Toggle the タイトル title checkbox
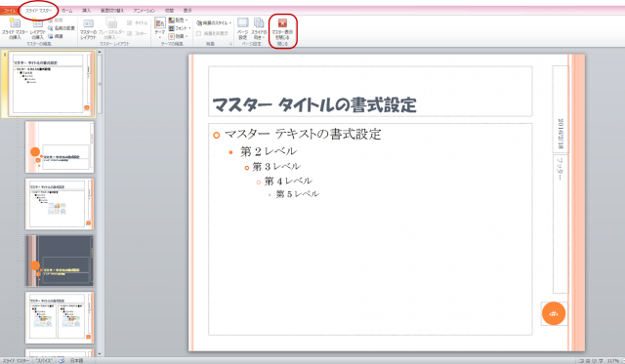Image resolution: width=625 pixels, height=364 pixels. tap(130, 23)
